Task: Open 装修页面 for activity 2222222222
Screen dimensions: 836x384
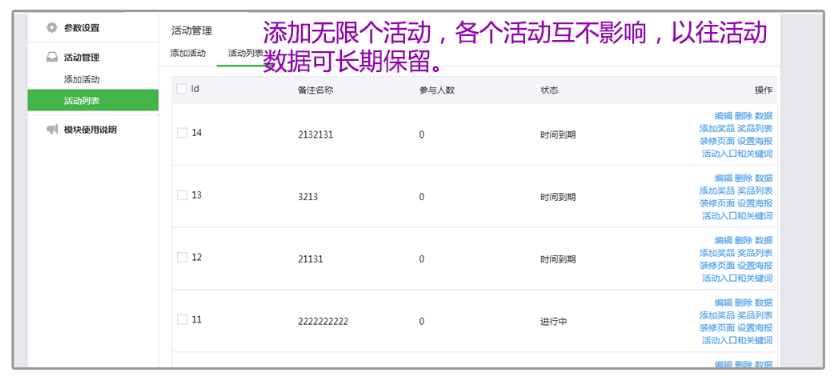Action: tap(717, 328)
